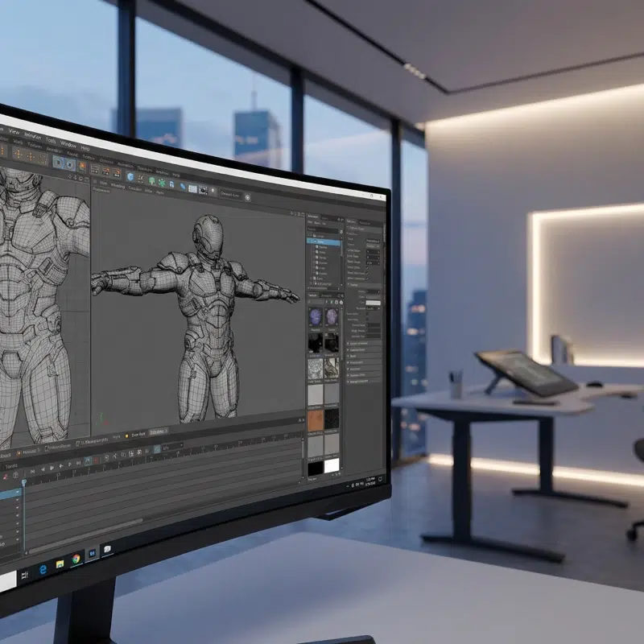This screenshot has height=644, width=644.
Task: Select the second purple material thumbnail
Action: tap(332, 317)
